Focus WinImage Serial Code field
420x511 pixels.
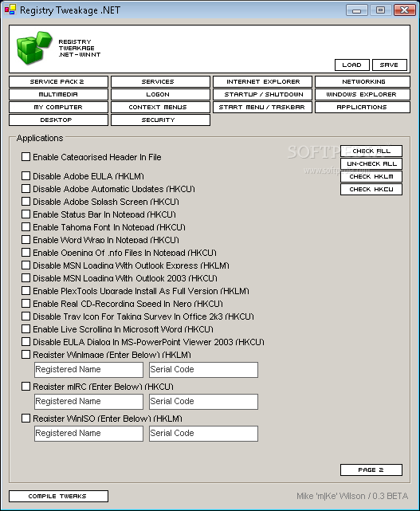[x=203, y=370]
